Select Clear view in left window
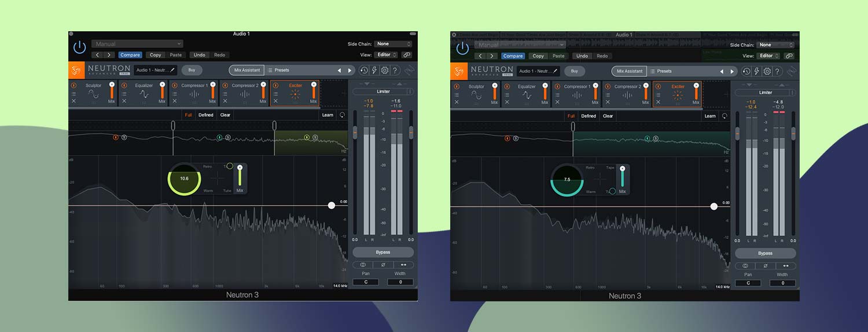This screenshot has height=332, width=868. pos(225,115)
